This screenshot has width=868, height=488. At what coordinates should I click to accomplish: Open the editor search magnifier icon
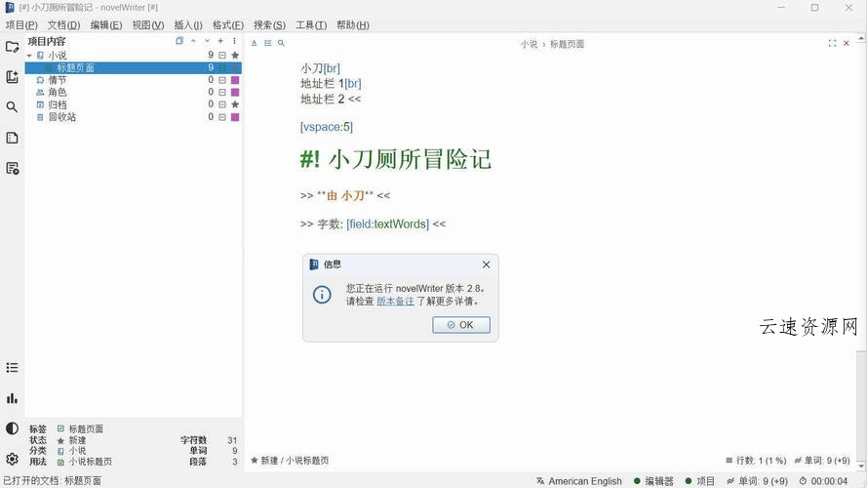click(281, 43)
